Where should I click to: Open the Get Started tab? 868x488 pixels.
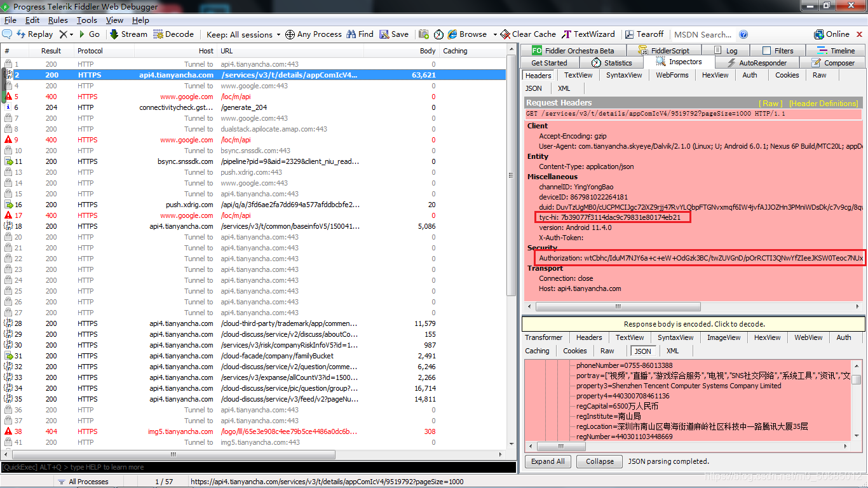click(549, 63)
